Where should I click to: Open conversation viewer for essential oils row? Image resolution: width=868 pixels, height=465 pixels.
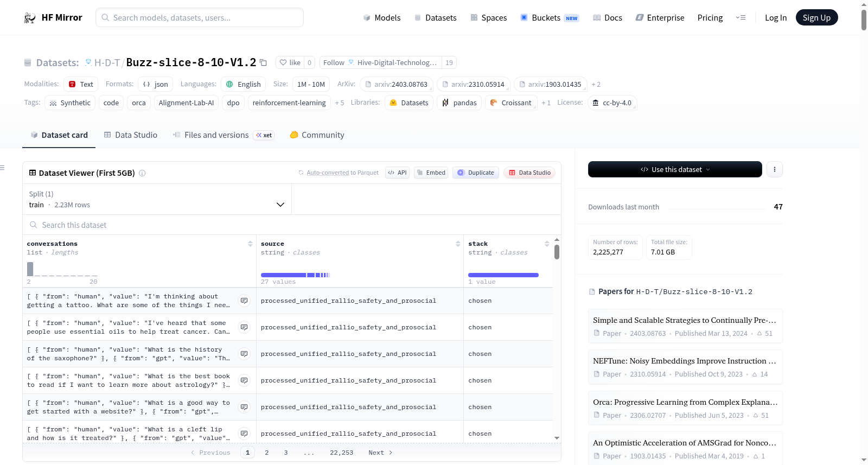(244, 327)
